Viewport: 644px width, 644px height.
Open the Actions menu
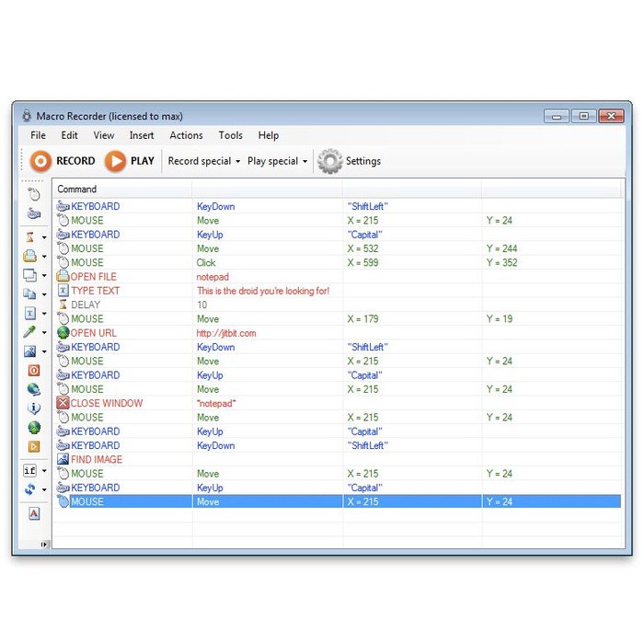point(187,135)
